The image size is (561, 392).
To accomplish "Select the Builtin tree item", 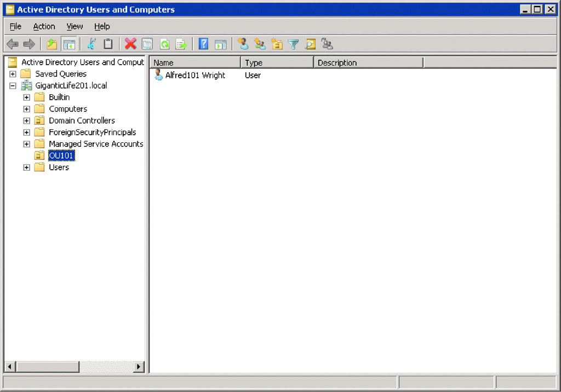I will (59, 97).
